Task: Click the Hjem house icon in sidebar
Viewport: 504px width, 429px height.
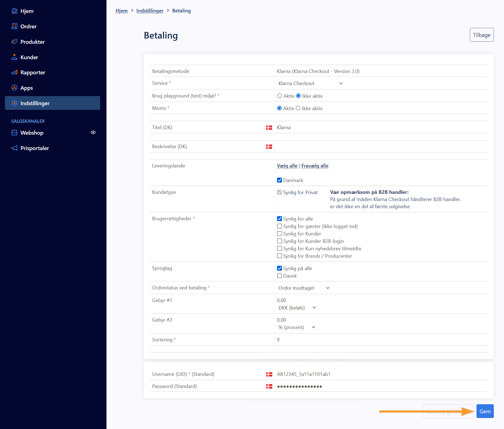Action: click(x=14, y=11)
